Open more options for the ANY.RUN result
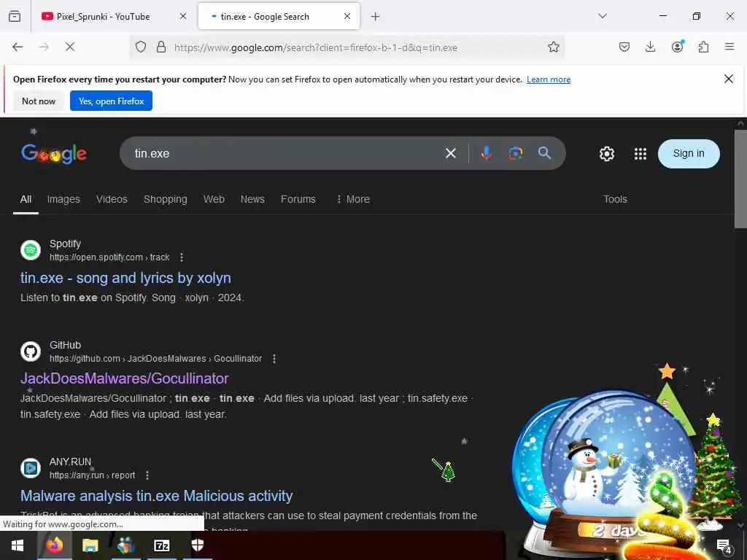The width and height of the screenshot is (747, 560). coord(147,475)
